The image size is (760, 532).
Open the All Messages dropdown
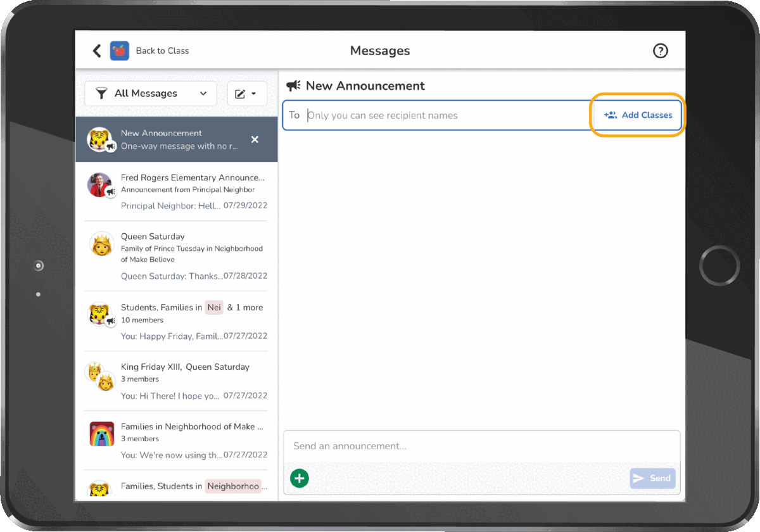150,93
